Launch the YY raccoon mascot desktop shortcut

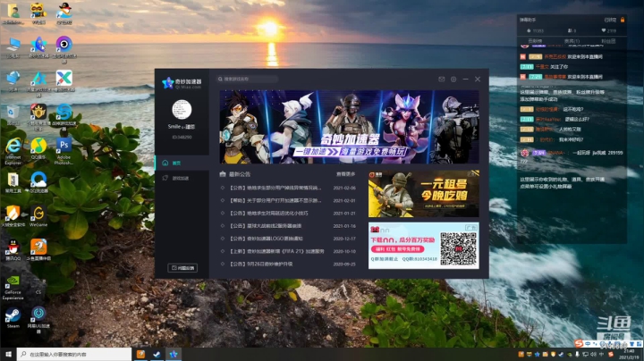tap(38, 13)
